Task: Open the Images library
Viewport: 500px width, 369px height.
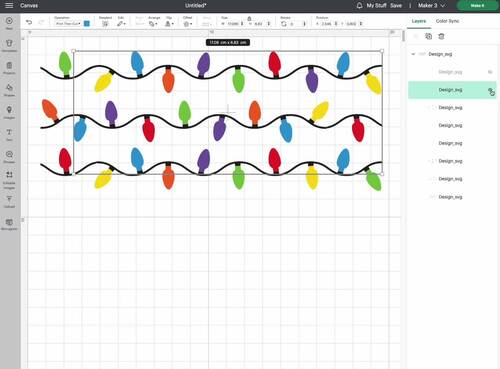Action: pos(9,112)
